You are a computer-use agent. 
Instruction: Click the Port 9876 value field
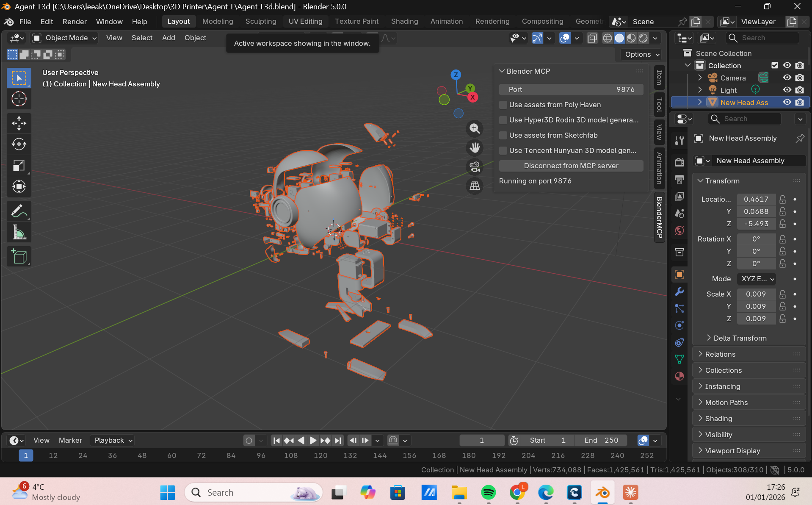[x=571, y=89]
